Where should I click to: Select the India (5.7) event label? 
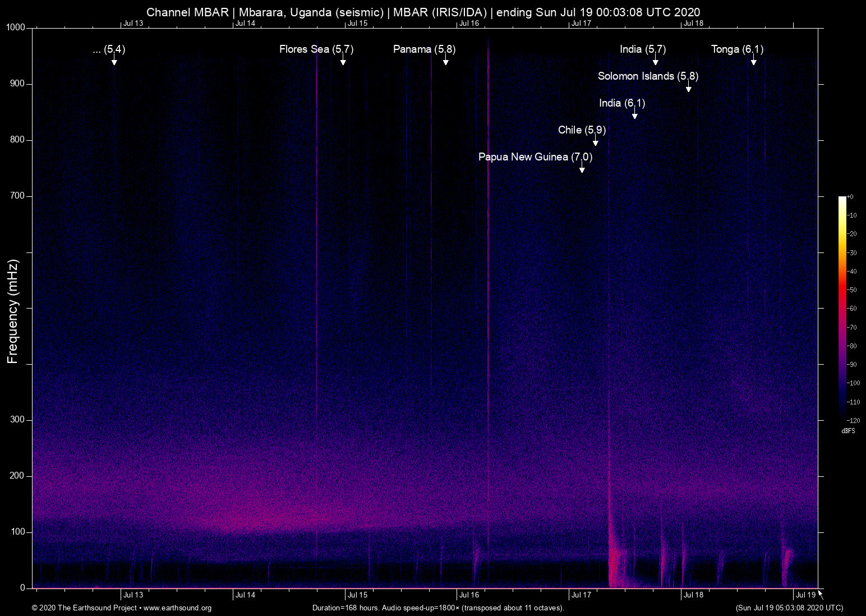(x=643, y=49)
